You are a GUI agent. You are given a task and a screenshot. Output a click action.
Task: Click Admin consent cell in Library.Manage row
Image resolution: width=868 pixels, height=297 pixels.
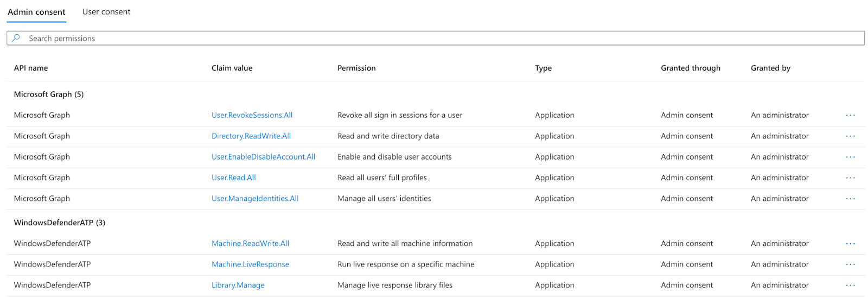point(687,285)
